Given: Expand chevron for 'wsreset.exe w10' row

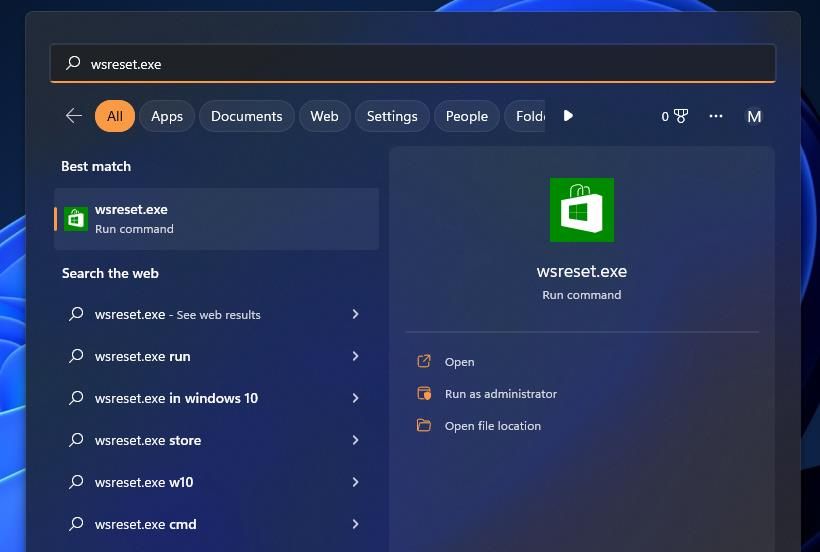Looking at the screenshot, I should (356, 482).
